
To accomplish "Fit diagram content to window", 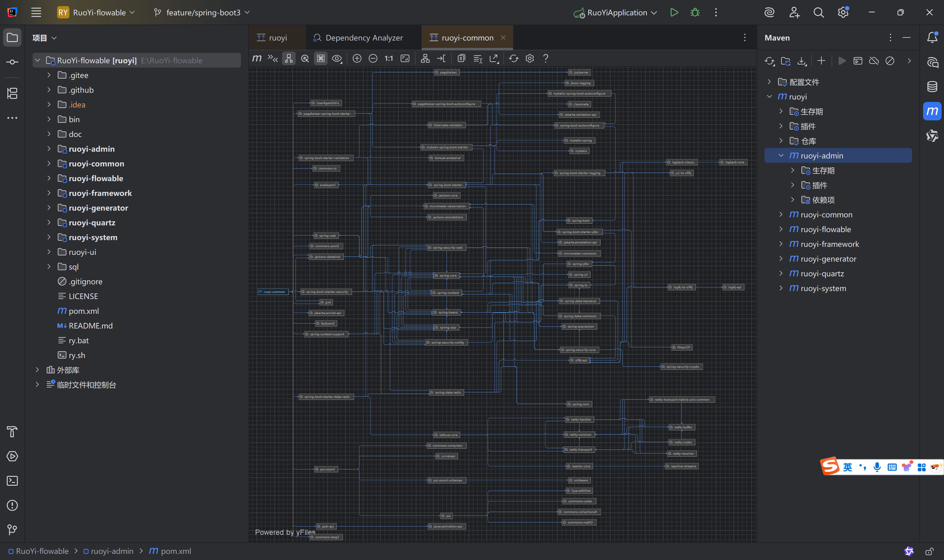I will pyautogui.click(x=405, y=59).
